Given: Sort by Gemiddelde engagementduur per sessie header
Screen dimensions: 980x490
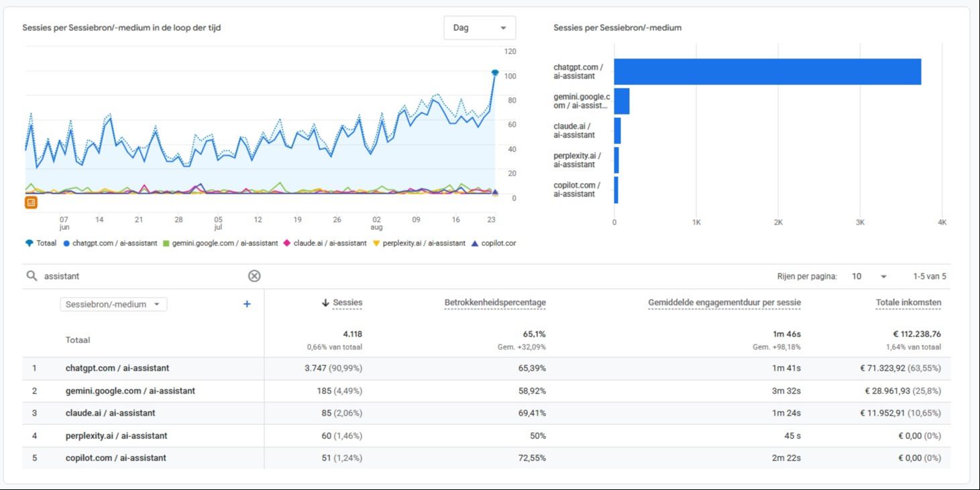Looking at the screenshot, I should 724,303.
